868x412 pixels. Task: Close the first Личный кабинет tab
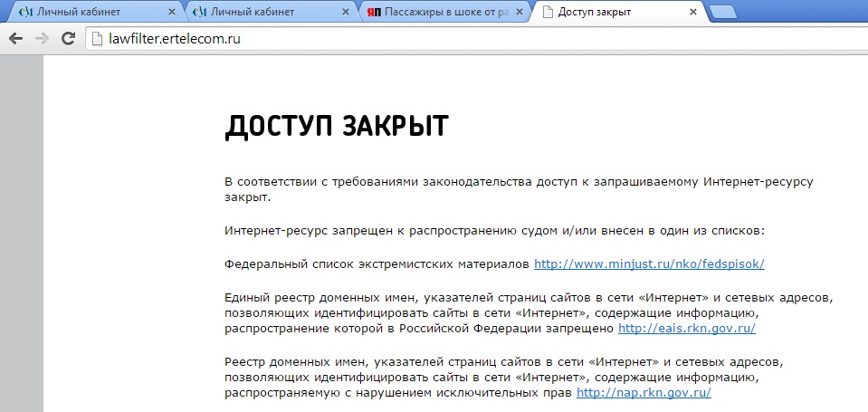click(172, 12)
